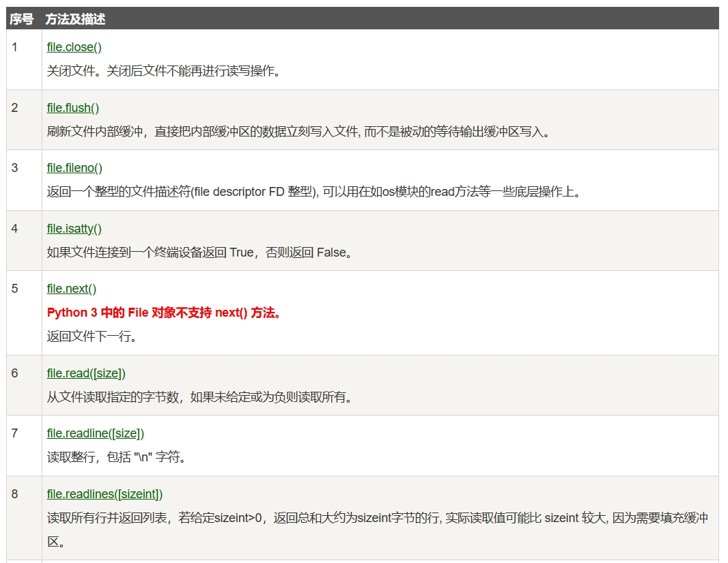728x563 pixels.
Task: Click the file.fileno() link
Action: (x=74, y=168)
